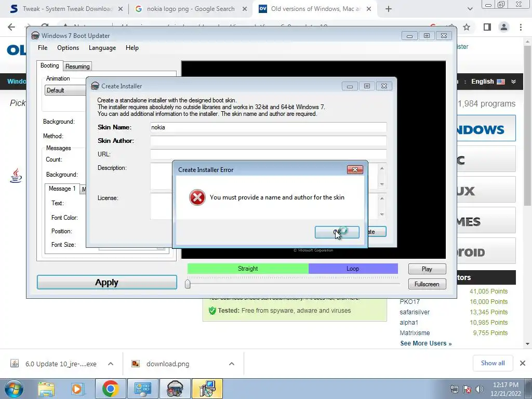Click the red error icon in the dialog
This screenshot has height=399, width=532.
click(197, 197)
